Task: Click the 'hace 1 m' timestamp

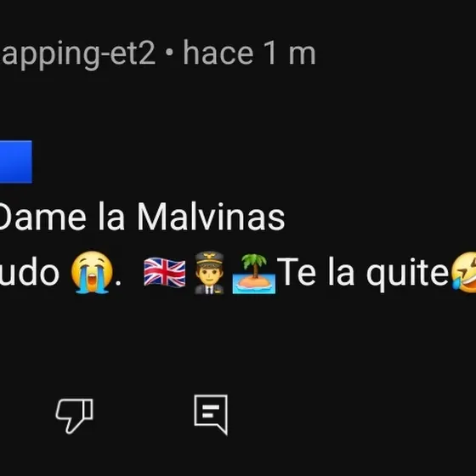Action: (x=249, y=54)
